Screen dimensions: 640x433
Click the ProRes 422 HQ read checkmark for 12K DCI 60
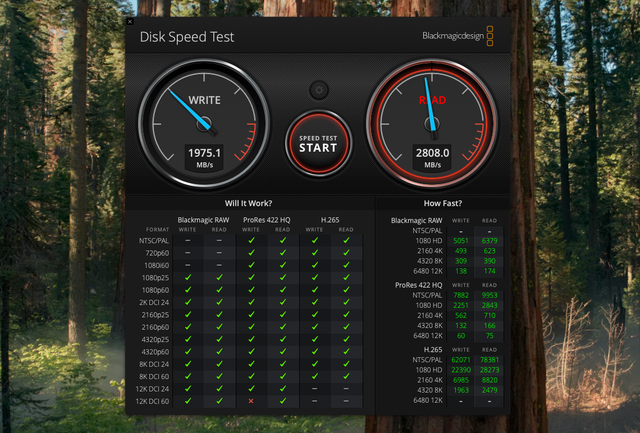point(282,401)
